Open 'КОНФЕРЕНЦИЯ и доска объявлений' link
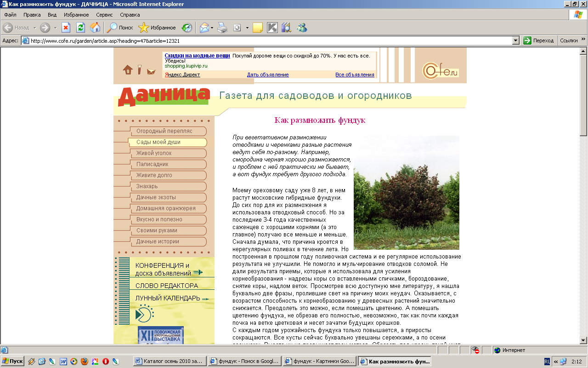 pyautogui.click(x=168, y=269)
